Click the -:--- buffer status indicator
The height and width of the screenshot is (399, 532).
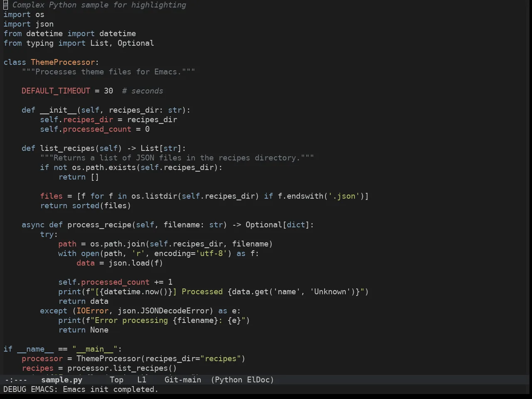coord(15,380)
